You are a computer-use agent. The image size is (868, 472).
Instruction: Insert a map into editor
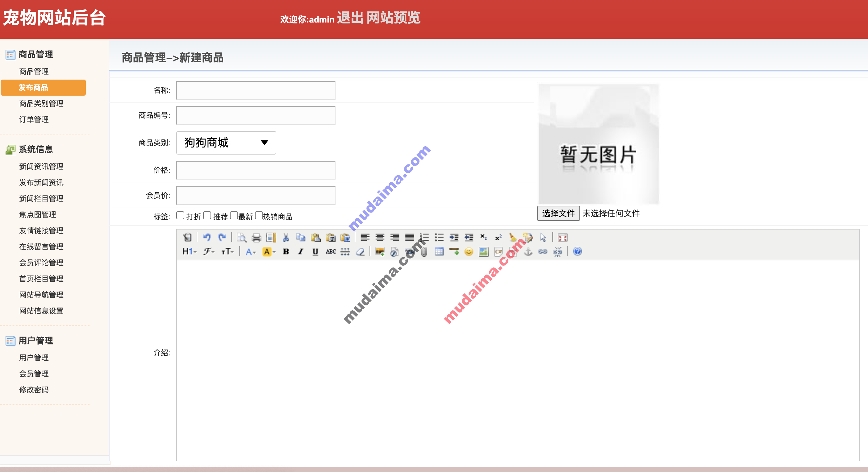coord(483,251)
